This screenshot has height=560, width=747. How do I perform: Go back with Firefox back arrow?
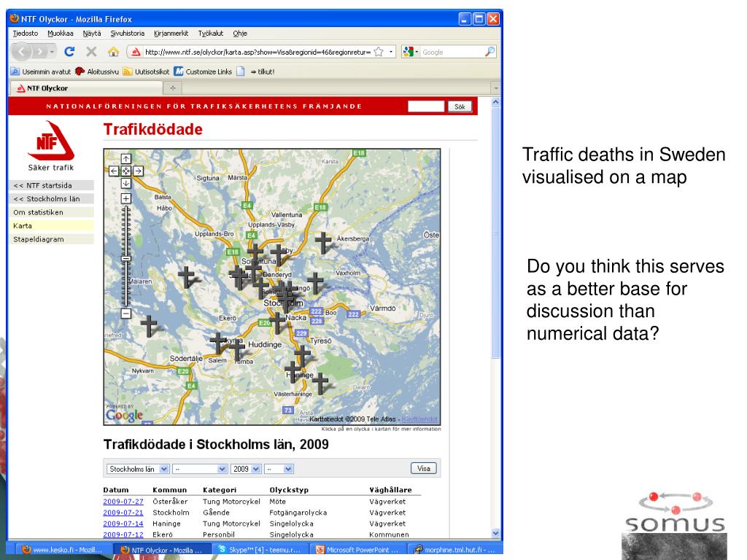[x=21, y=52]
